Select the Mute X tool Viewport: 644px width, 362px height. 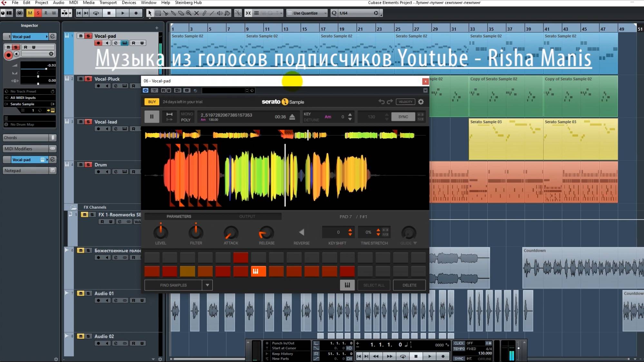point(196,13)
